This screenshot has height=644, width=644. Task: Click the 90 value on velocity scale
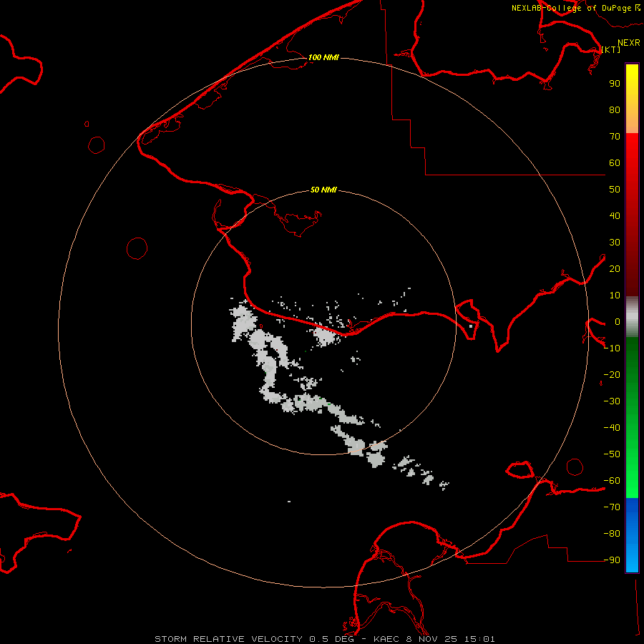615,84
